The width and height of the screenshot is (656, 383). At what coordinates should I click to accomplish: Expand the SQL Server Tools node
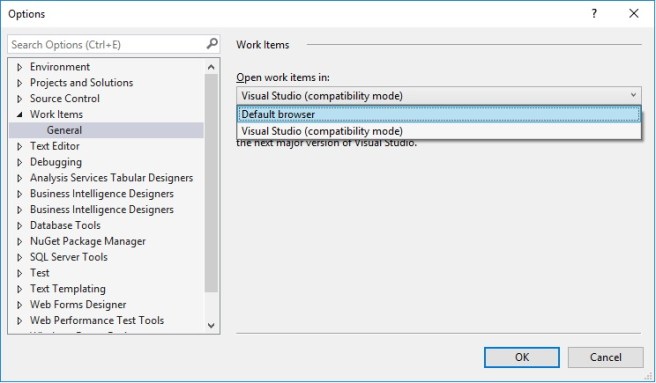(19, 257)
